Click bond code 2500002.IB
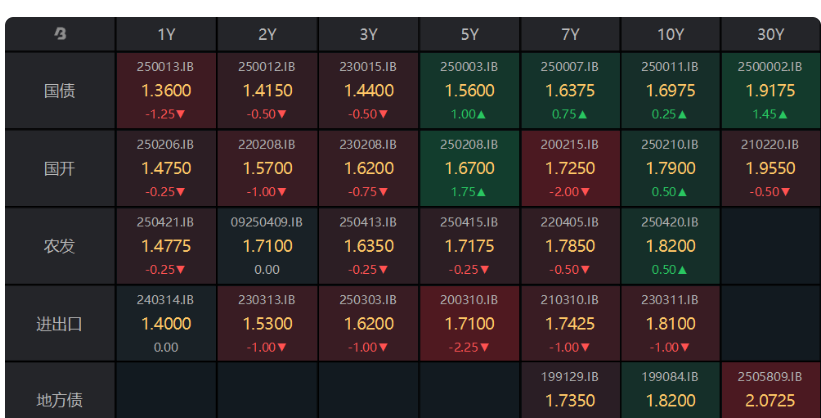Viewport: 821px width, 418px height. point(770,67)
